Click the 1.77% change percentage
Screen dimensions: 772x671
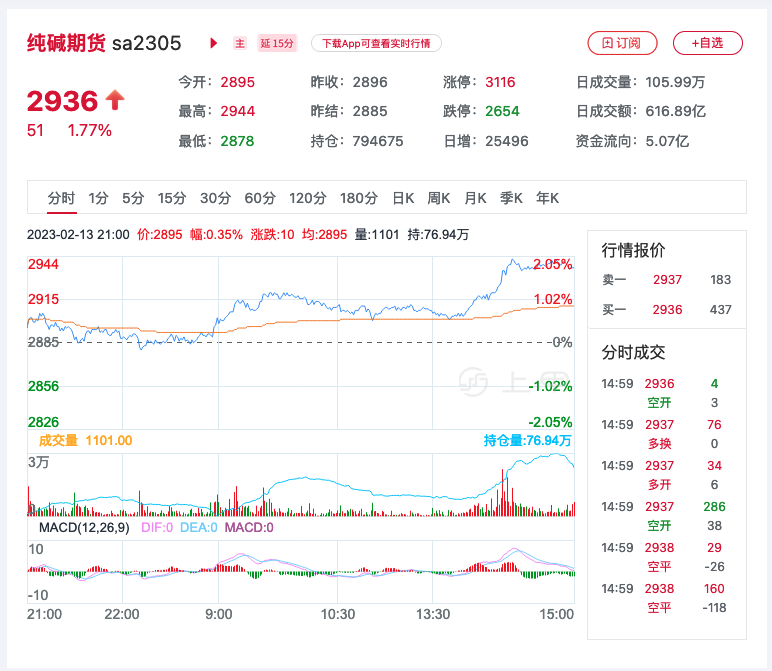[x=90, y=130]
